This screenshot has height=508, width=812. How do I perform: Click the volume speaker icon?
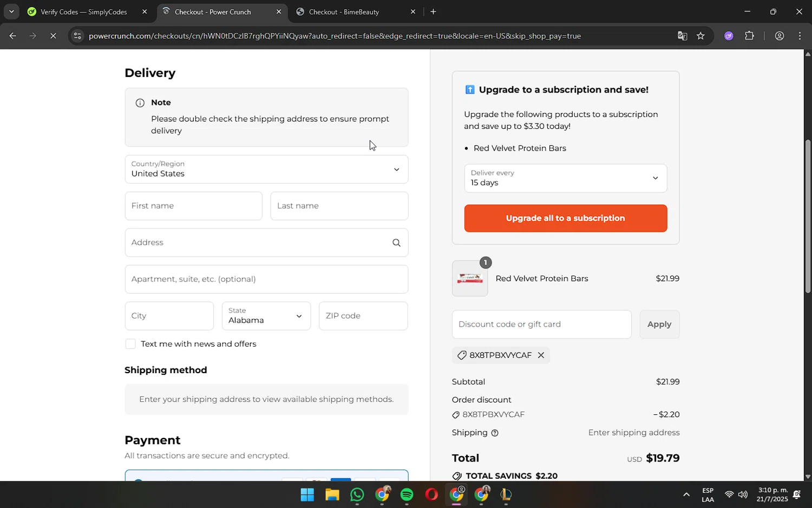pyautogui.click(x=743, y=494)
